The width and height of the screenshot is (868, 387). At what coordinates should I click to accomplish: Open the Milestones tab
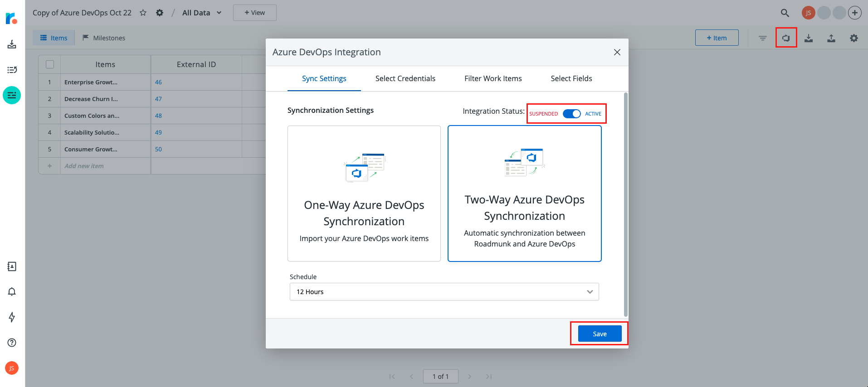(x=104, y=38)
